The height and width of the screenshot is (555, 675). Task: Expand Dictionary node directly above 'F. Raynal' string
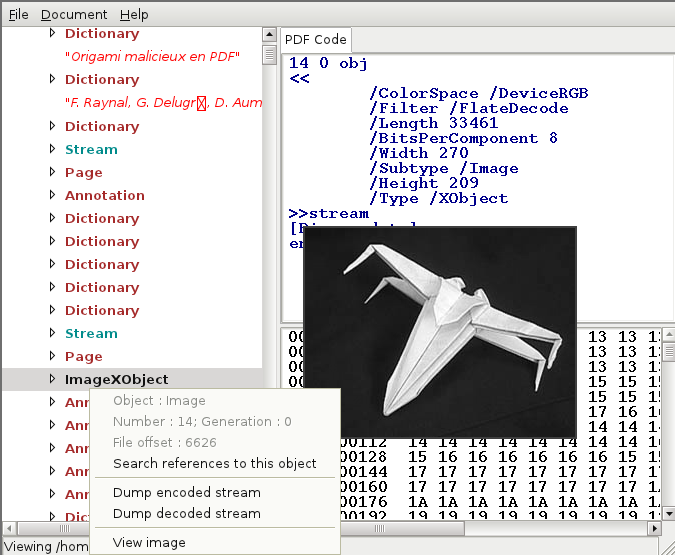point(52,79)
